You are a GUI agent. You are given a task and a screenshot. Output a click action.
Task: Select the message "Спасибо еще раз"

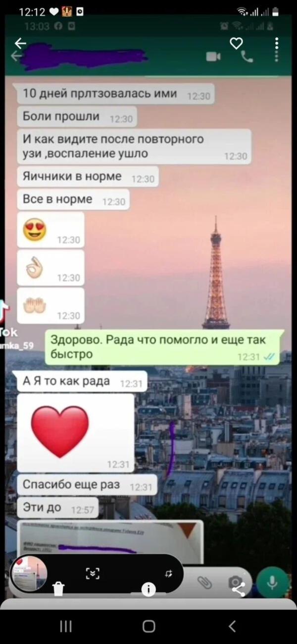pyautogui.click(x=87, y=485)
